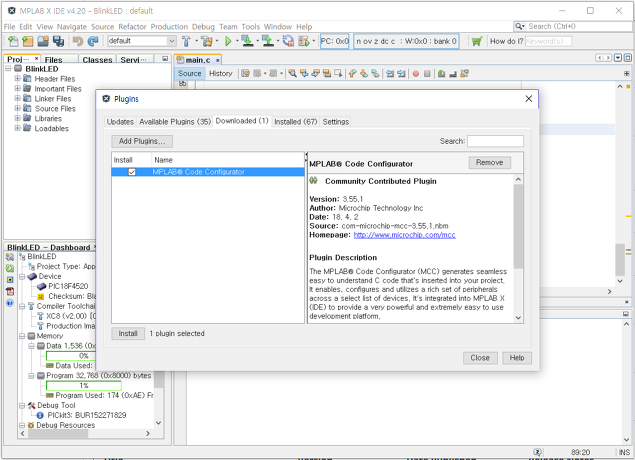This screenshot has width=635, height=460.
Task: Collapse the Debug Tool dashboard node
Action: coord(22,405)
